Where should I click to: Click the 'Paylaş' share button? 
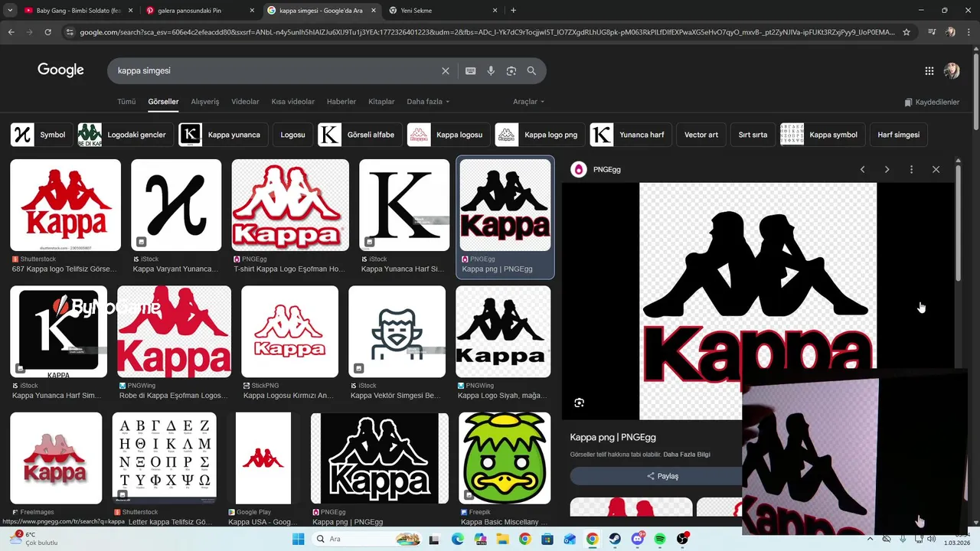pos(662,476)
